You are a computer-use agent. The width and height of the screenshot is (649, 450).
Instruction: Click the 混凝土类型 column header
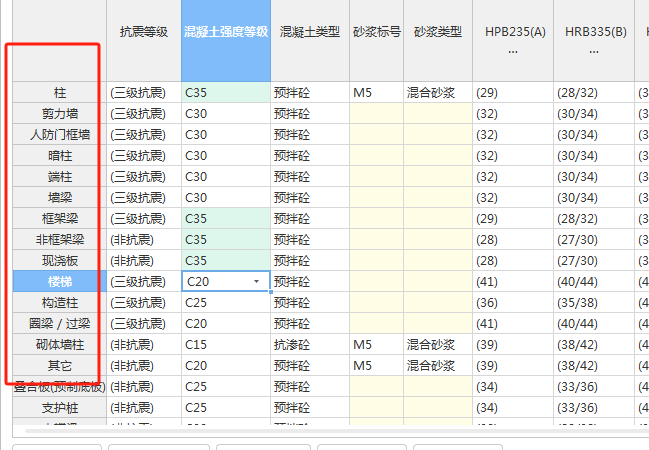[310, 41]
